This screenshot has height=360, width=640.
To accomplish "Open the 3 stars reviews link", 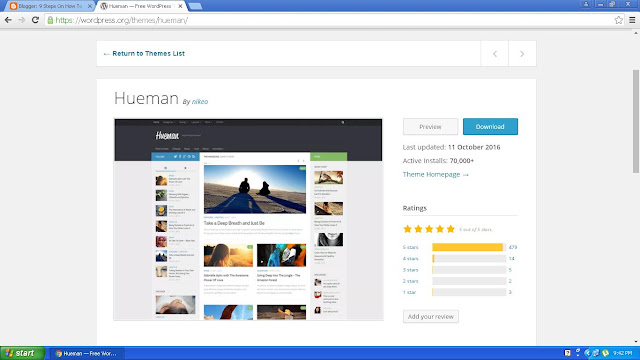I will (x=410, y=270).
